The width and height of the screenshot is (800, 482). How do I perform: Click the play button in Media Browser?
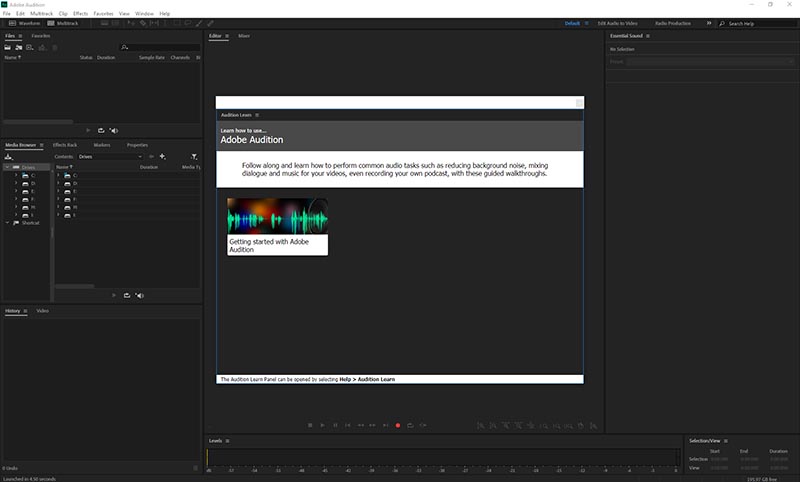click(x=114, y=295)
